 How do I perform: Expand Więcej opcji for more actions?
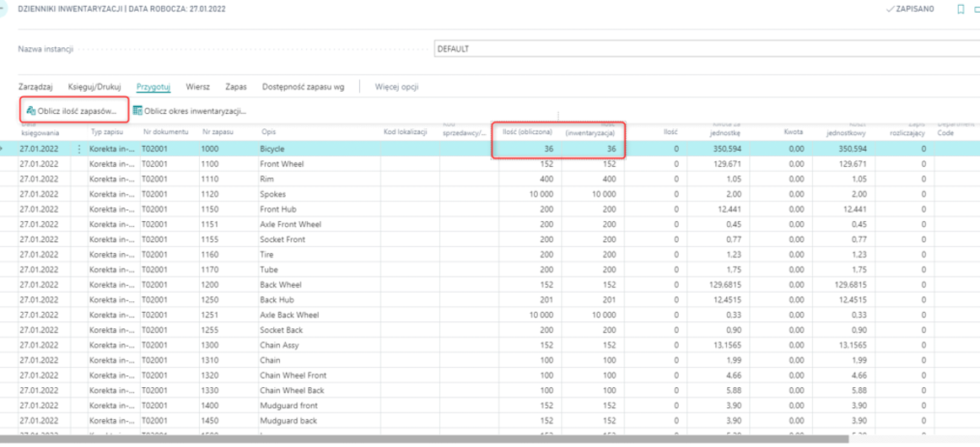[396, 86]
